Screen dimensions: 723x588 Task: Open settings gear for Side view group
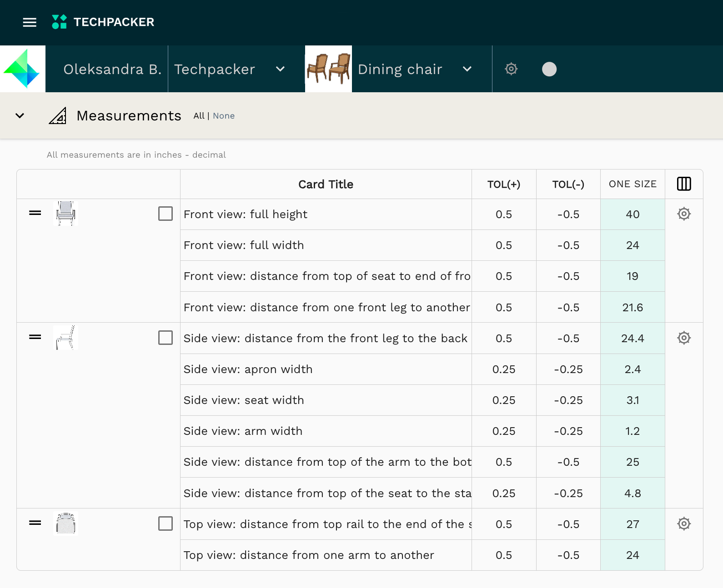point(683,338)
